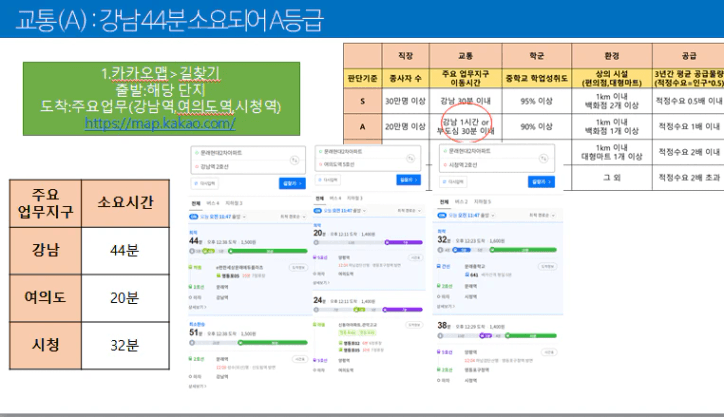Click the 44분 route progress bar

[x=248, y=251]
